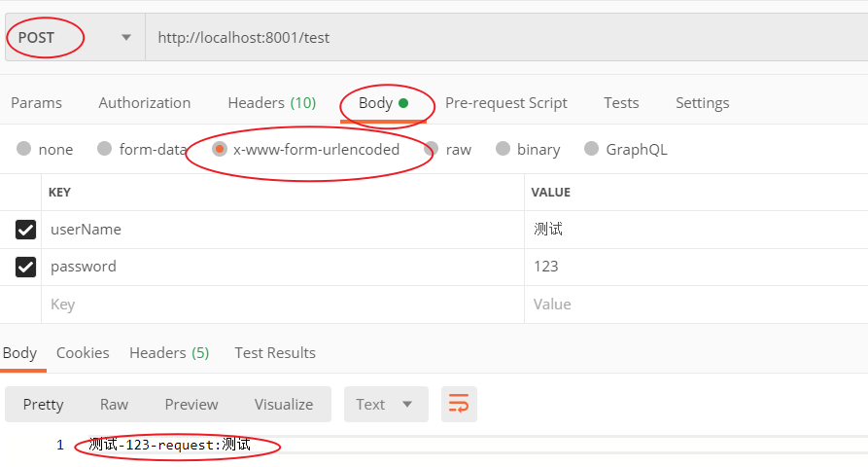Click the empty Value placeholder field
This screenshot has width=868, height=467.
click(x=696, y=305)
